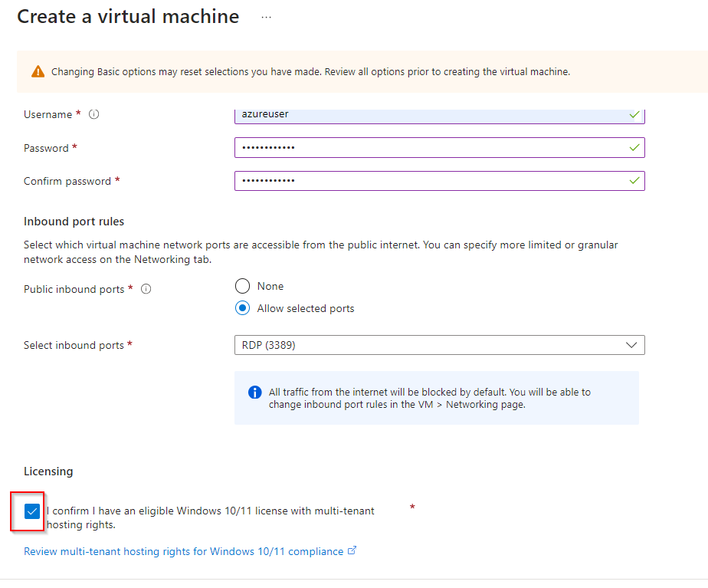The width and height of the screenshot is (708, 588).
Task: Click the info icon next to Username
Action: click(x=94, y=114)
